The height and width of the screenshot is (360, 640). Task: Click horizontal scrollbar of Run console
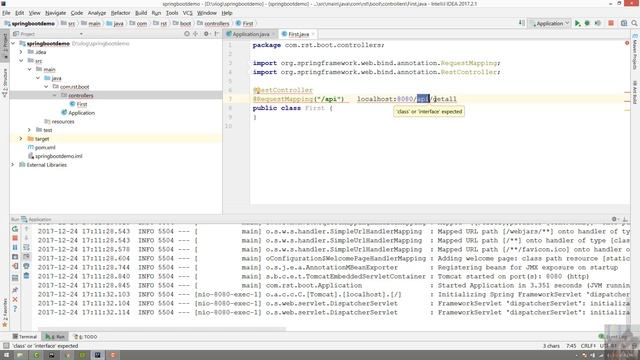click(x=162, y=328)
